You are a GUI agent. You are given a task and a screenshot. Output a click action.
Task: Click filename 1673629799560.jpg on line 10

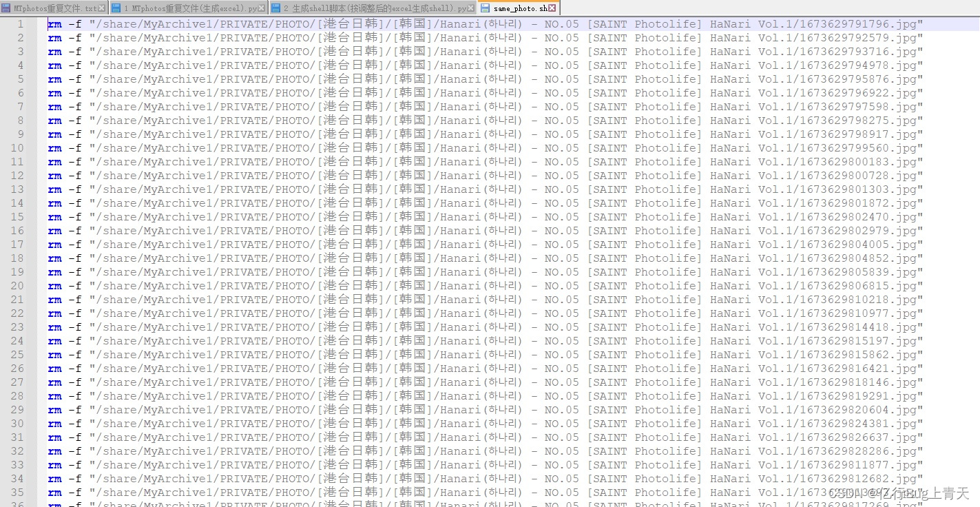[858, 148]
